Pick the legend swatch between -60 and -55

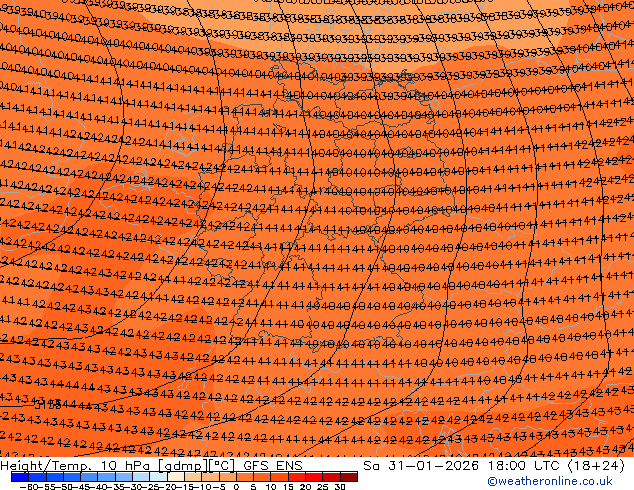coord(37,477)
